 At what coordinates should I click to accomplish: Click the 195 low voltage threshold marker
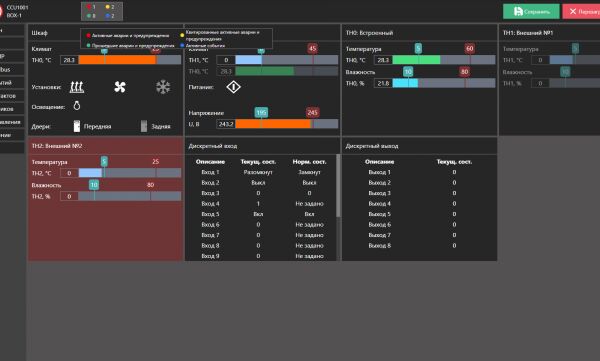pos(261,113)
